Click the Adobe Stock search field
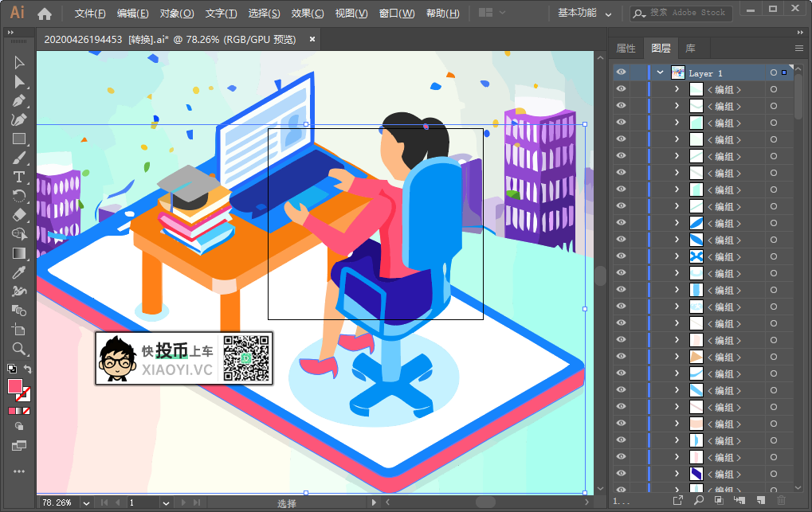The width and height of the screenshot is (812, 512). [x=687, y=14]
